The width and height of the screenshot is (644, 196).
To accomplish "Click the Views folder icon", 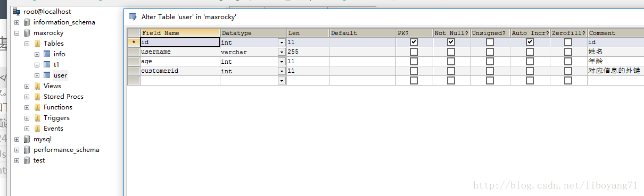I will [x=37, y=86].
